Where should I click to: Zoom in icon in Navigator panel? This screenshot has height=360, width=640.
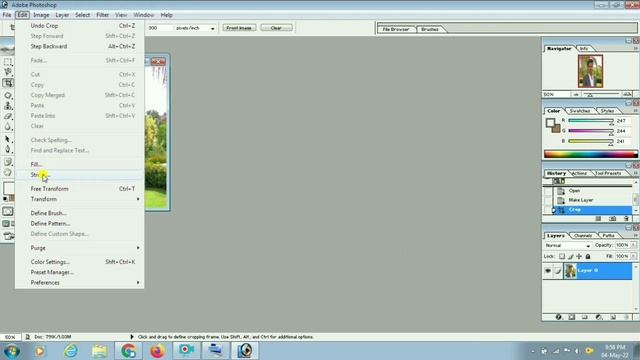[627, 94]
